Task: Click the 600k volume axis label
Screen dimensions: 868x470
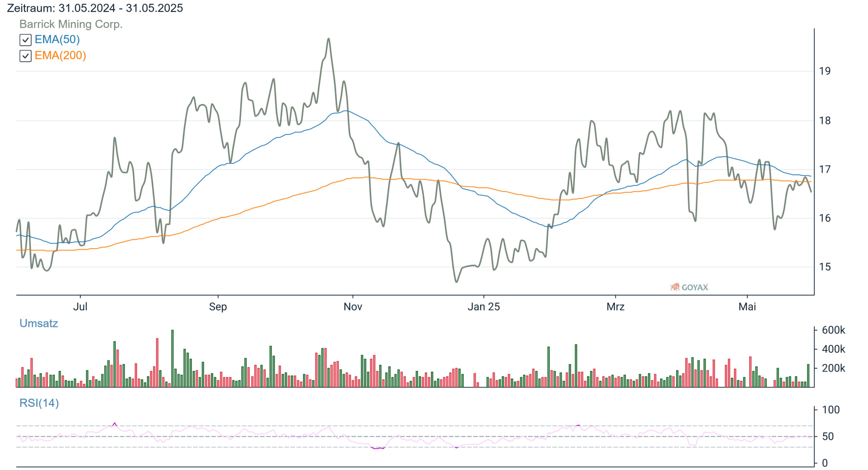Action: (x=833, y=330)
